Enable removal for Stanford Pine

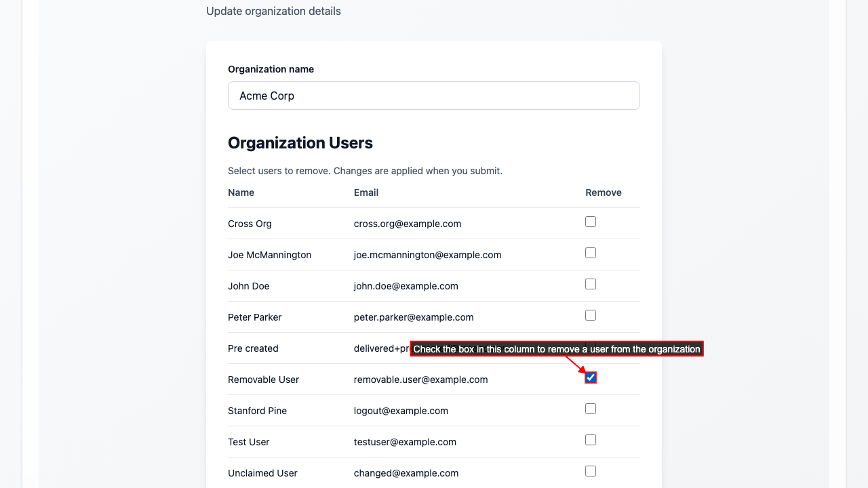[x=591, y=409]
